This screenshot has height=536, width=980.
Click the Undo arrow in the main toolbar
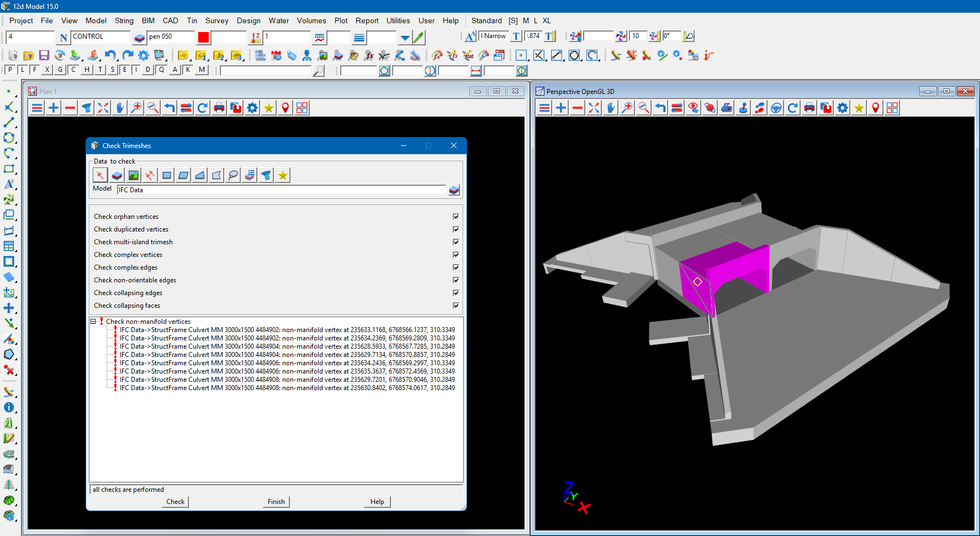point(110,55)
